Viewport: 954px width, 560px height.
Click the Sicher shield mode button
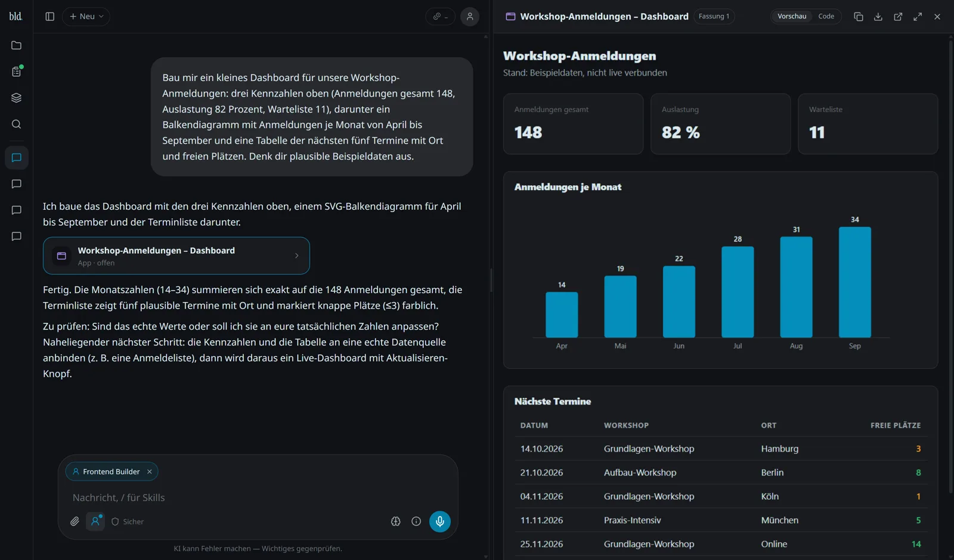[128, 522]
